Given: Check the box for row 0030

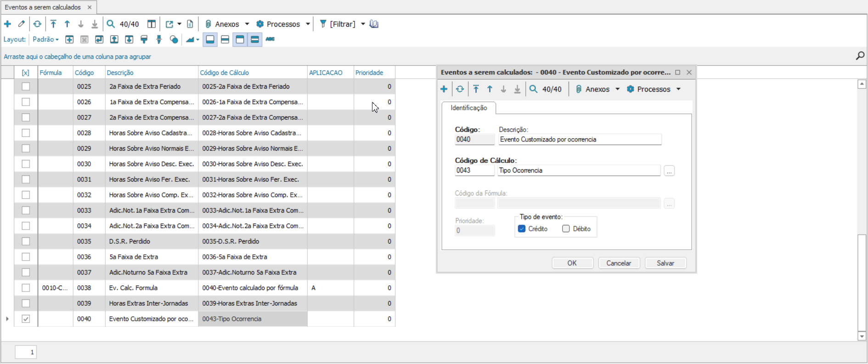Looking at the screenshot, I should pos(26,164).
